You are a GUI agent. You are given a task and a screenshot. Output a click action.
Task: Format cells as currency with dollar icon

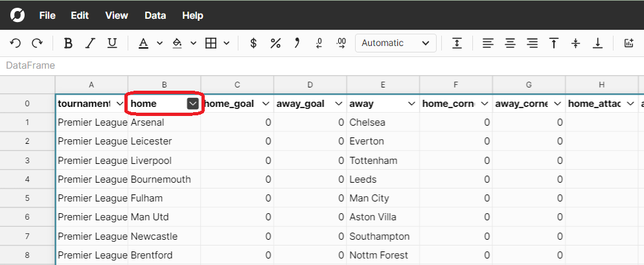(253, 43)
